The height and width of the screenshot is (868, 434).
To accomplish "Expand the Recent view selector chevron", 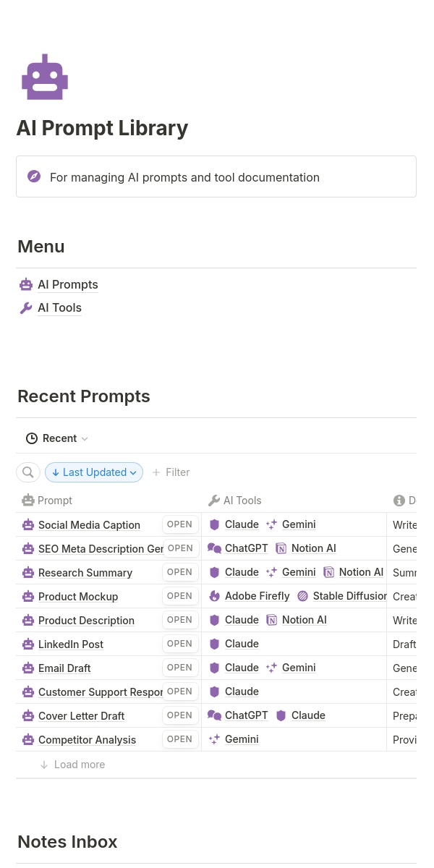I will coord(85,439).
